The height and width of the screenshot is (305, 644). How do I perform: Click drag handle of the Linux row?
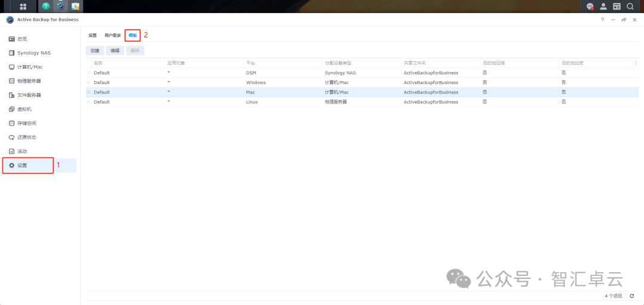point(89,102)
